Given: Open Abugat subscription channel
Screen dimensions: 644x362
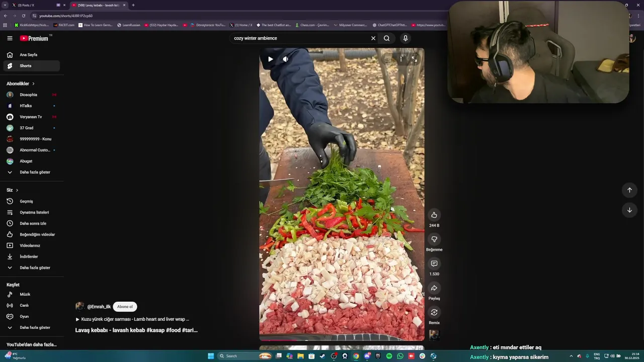Looking at the screenshot, I should coord(32,161).
